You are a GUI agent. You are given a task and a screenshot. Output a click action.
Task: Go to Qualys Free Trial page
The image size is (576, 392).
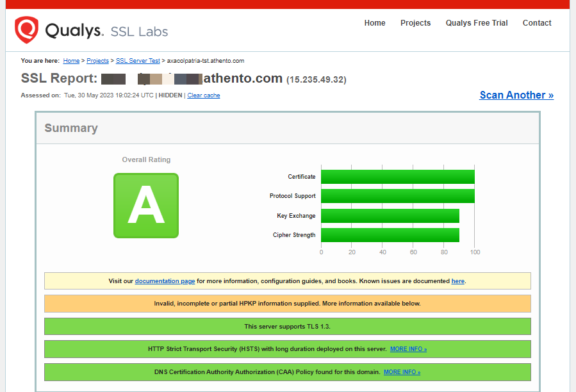click(477, 23)
